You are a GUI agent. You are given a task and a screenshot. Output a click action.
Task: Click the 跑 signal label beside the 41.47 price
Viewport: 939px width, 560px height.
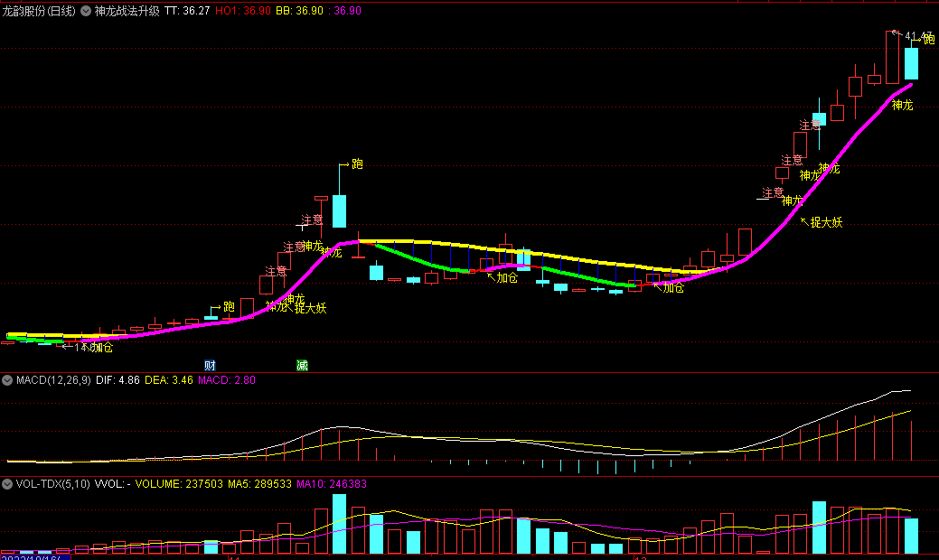click(x=929, y=40)
